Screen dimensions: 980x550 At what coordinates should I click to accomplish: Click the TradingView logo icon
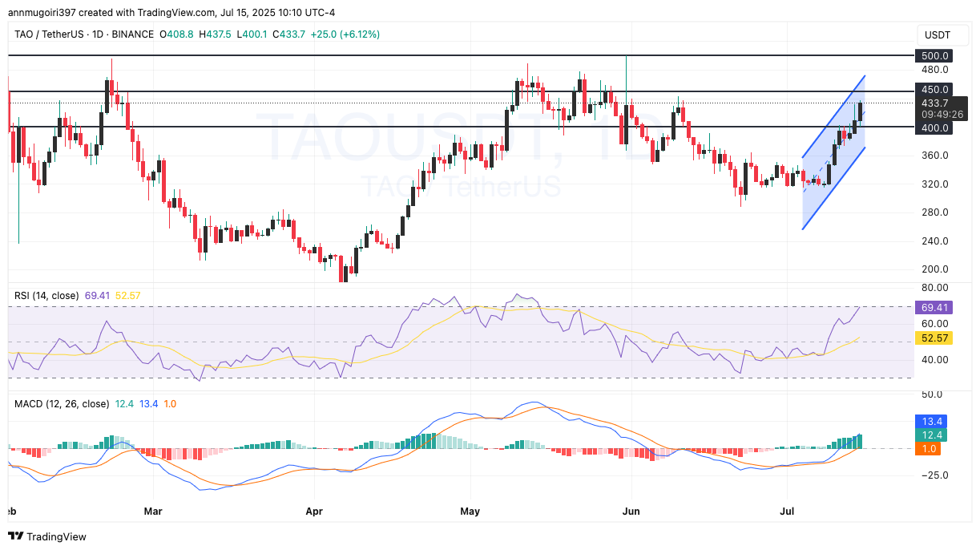pos(16,536)
